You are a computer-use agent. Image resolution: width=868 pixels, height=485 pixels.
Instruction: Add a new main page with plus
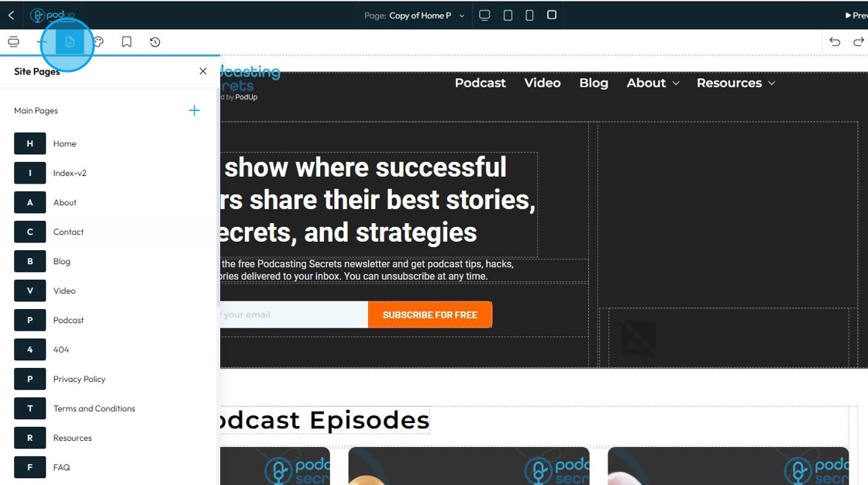195,111
